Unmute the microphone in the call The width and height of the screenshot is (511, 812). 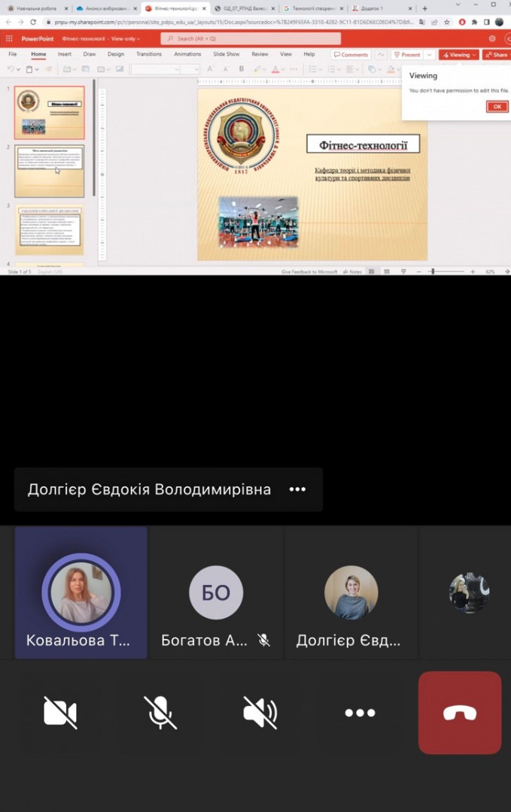[x=160, y=713]
